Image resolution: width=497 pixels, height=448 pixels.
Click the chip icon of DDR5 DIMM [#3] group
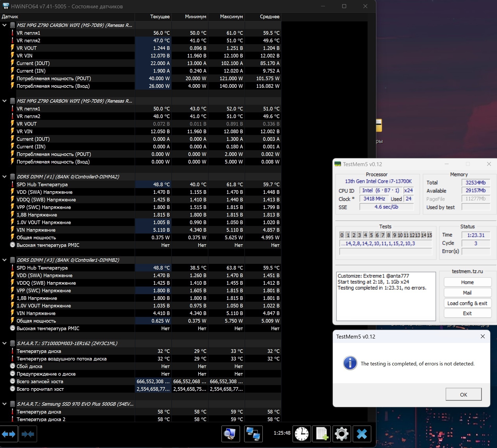[12, 260]
